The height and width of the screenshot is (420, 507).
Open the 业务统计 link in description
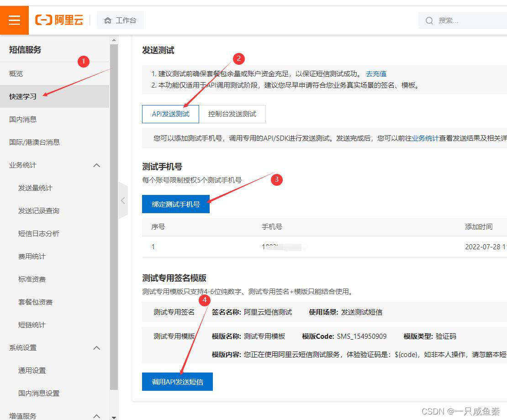click(425, 138)
